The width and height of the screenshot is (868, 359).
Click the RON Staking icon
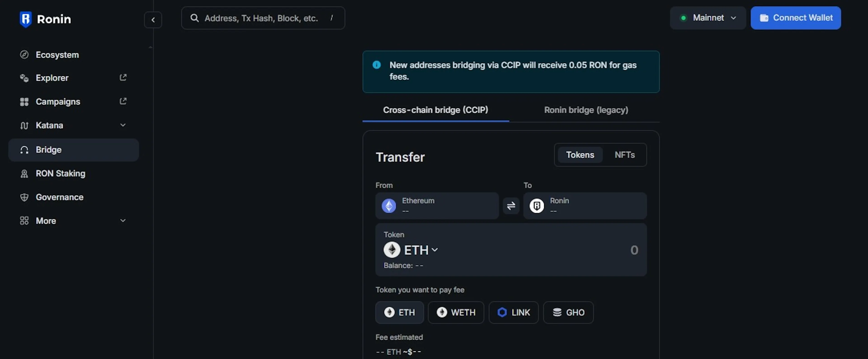[x=24, y=173]
